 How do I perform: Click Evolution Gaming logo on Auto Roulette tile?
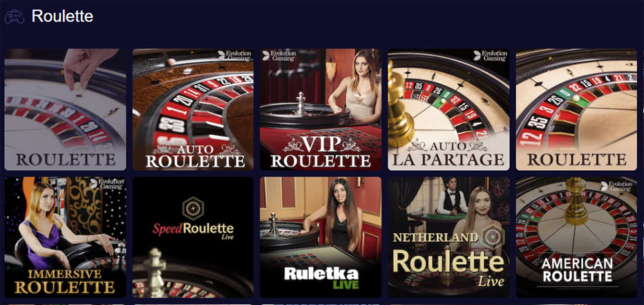(234, 56)
